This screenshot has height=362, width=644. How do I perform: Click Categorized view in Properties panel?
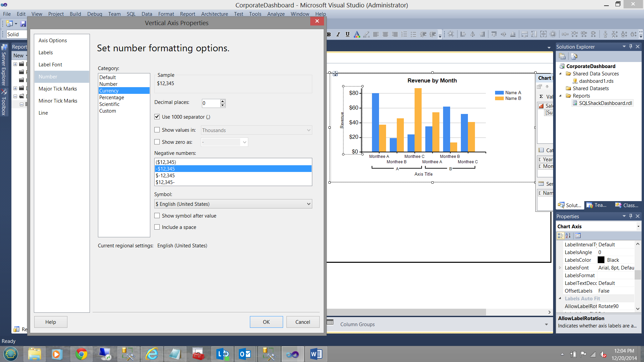560,236
